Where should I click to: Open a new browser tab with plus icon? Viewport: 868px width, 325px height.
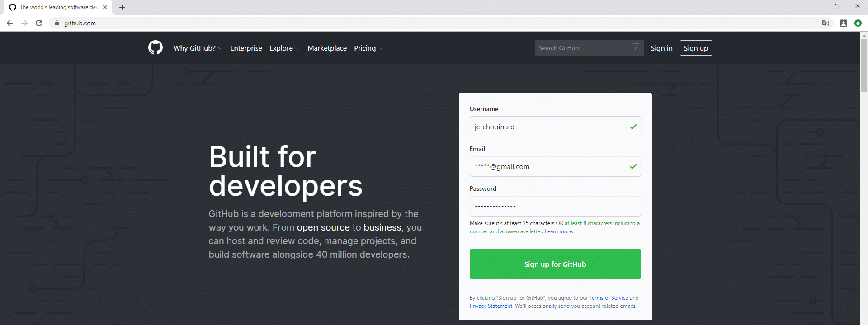pyautogui.click(x=122, y=7)
